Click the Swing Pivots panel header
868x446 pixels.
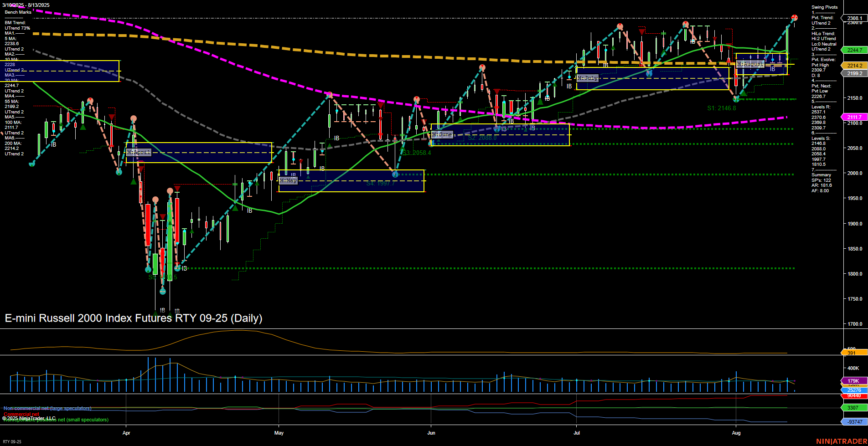pos(824,7)
